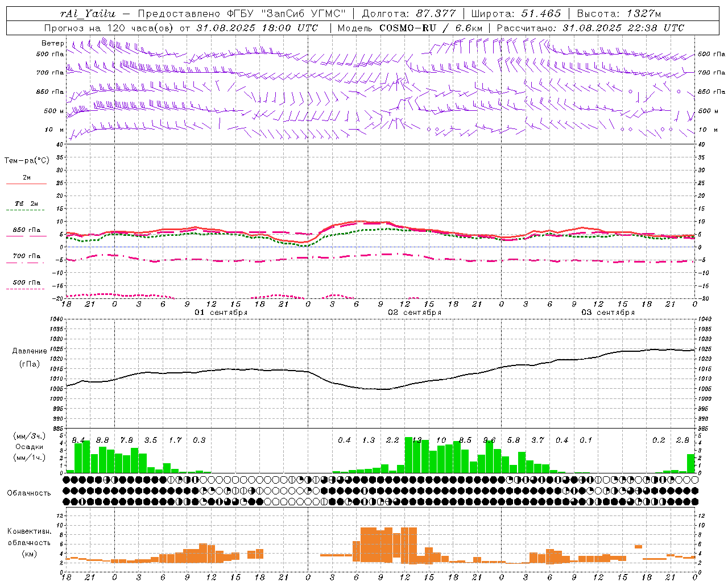Click the date label 01 сентября
This screenshot has height=582, width=728.
(x=221, y=313)
